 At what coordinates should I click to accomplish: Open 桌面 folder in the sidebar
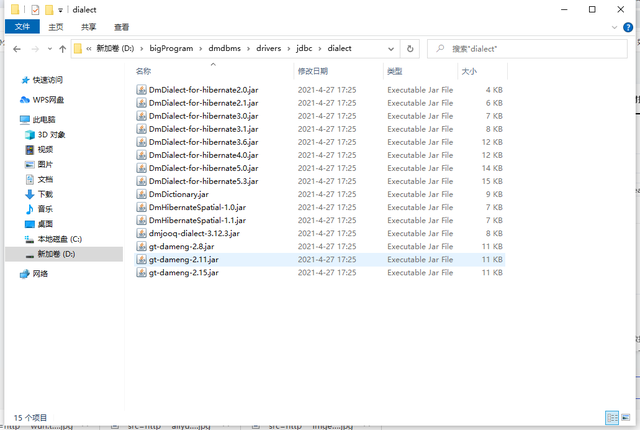45,224
